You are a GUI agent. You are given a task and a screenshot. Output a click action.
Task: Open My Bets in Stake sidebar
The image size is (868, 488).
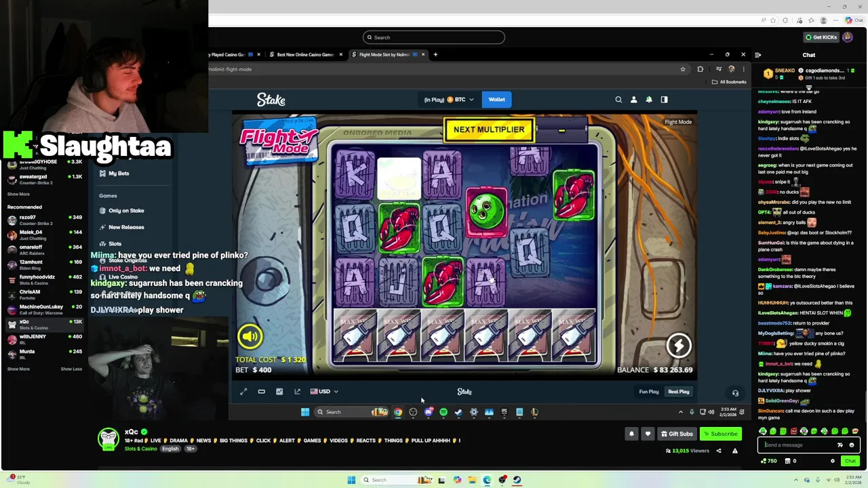(119, 174)
